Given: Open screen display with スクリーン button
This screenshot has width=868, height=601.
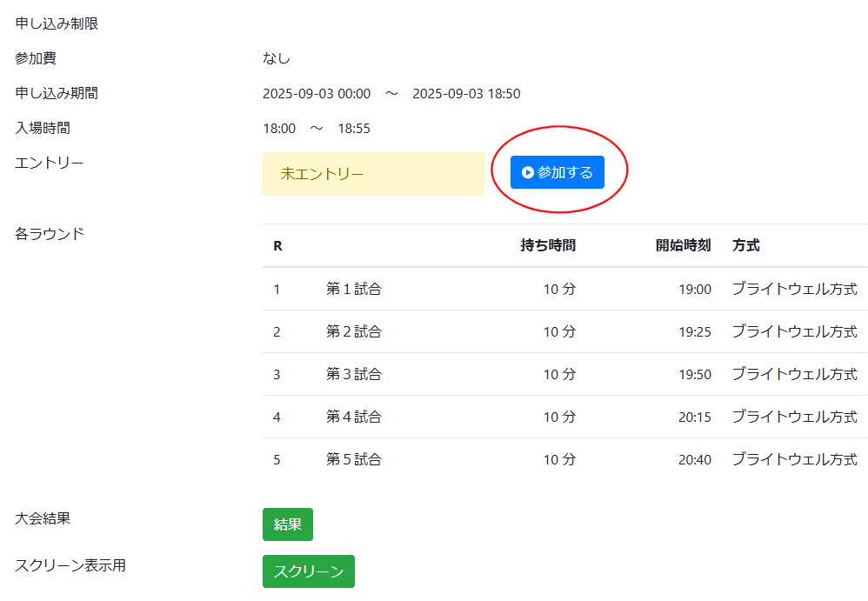Looking at the screenshot, I should pos(308,571).
